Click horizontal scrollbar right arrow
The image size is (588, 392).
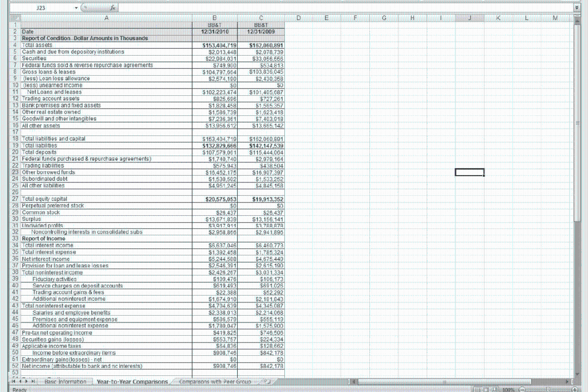pos(567,382)
